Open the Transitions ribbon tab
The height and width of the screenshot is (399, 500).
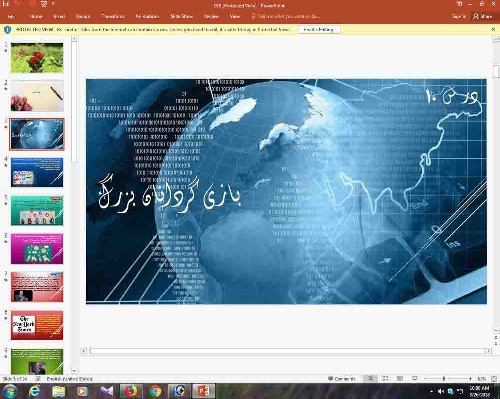tap(113, 16)
